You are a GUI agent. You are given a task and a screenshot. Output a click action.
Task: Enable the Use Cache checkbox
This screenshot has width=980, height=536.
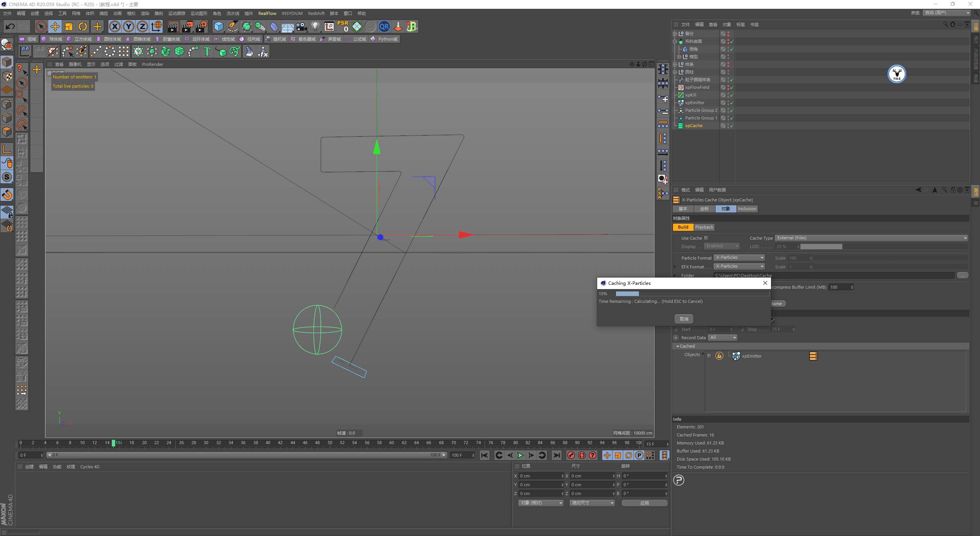tap(706, 238)
